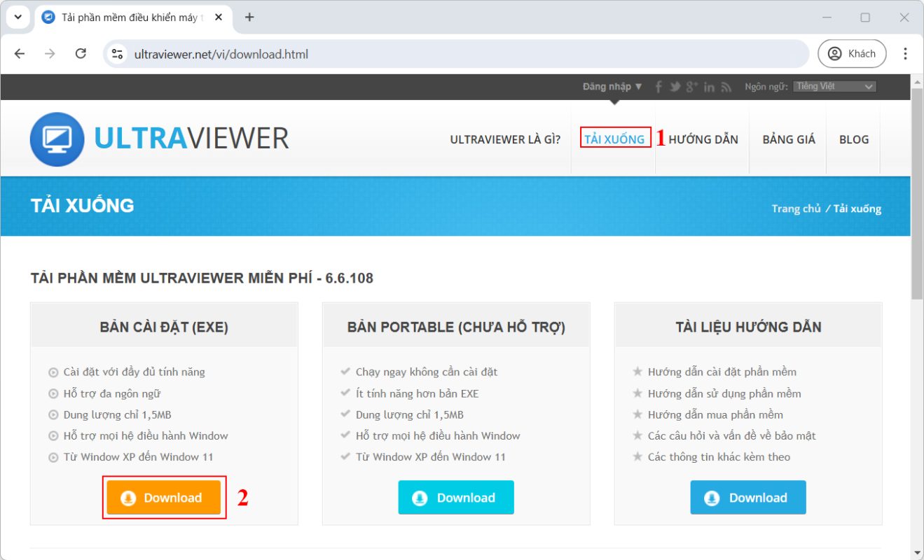The height and width of the screenshot is (560, 924).
Task: Reload the page
Action: [81, 52]
